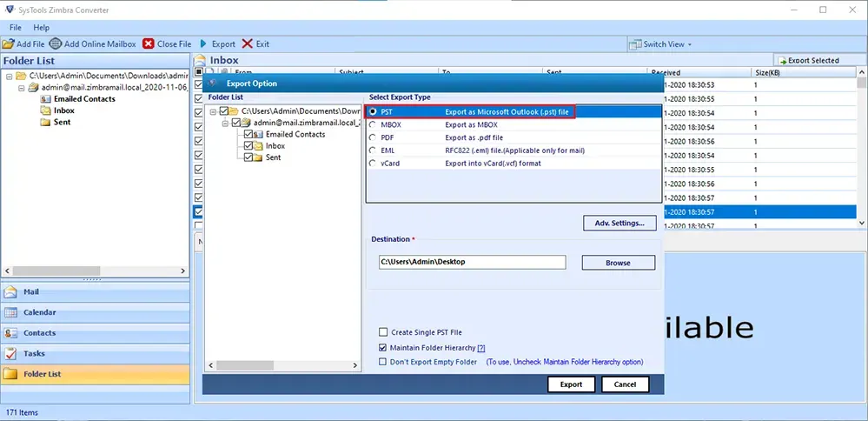This screenshot has height=421, width=868.
Task: Click the Cancel button in the dialog
Action: pos(625,384)
